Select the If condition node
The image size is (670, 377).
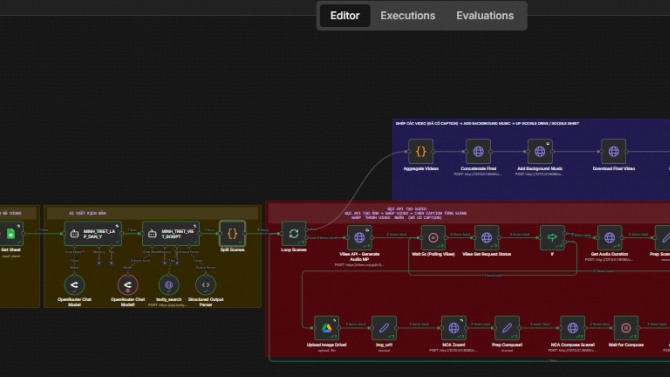[x=552, y=238]
